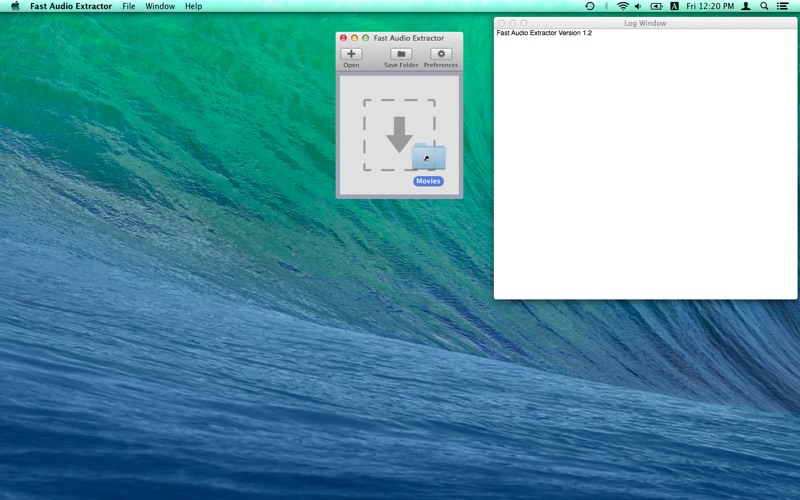Click the Open plus button
800x500 pixels.
(351, 54)
